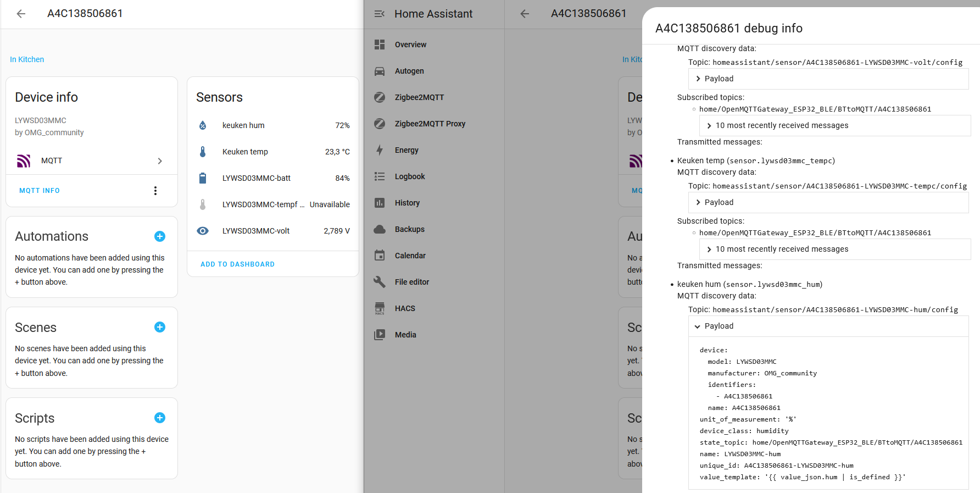Click Keuken temp entity heading in debug info

pyautogui.click(x=756, y=160)
